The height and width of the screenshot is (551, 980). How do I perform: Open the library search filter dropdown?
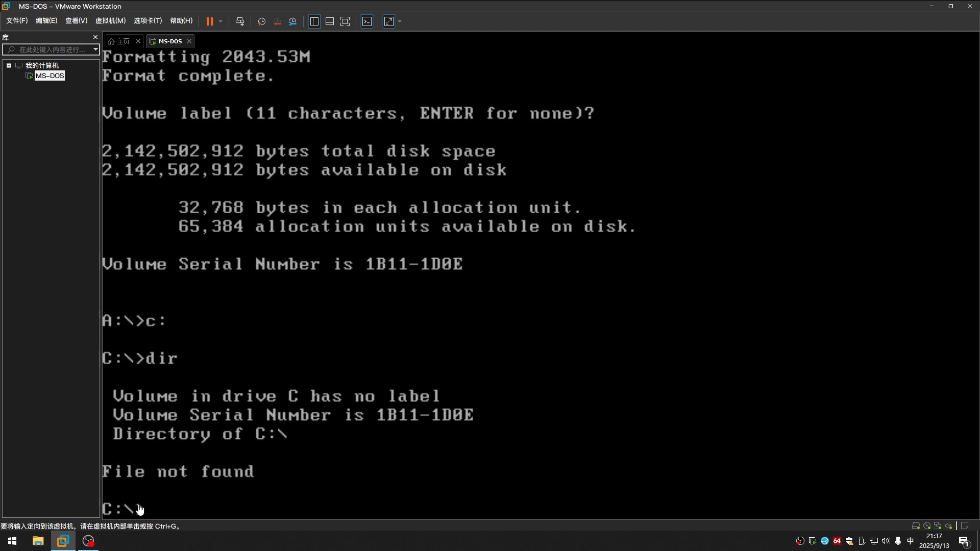pyautogui.click(x=95, y=49)
